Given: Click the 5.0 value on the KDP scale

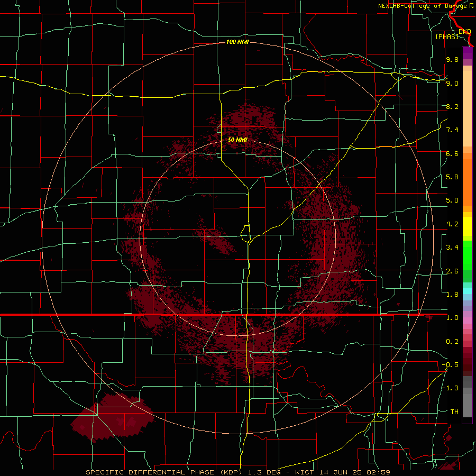Looking at the screenshot, I should coord(452,200).
